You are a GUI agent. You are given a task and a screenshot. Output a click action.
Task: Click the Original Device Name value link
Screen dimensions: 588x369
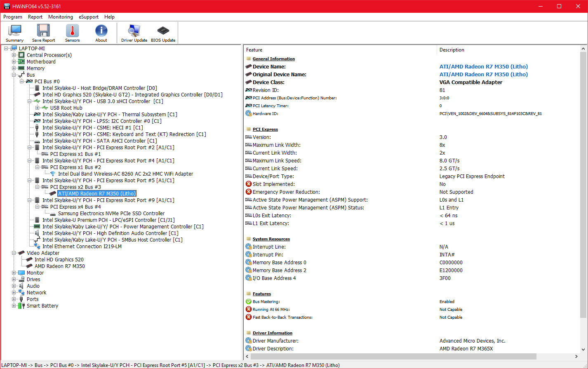484,75
